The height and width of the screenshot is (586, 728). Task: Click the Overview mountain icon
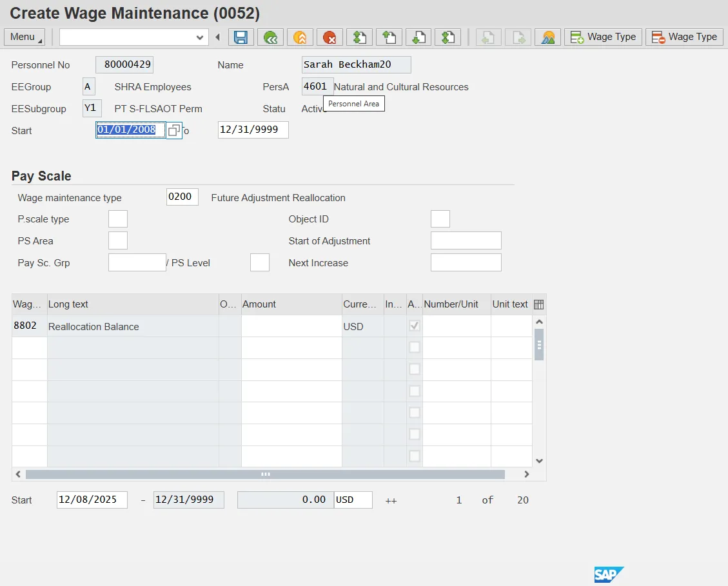pos(547,37)
